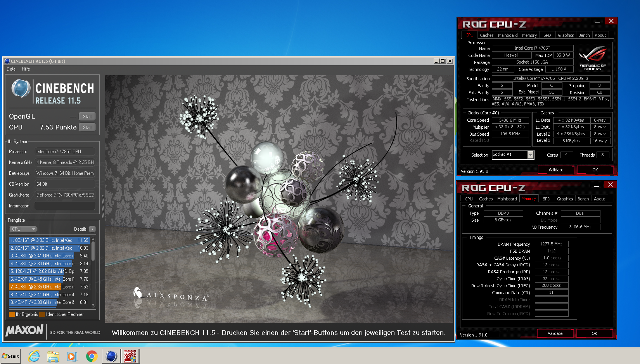Click the Grafikkarte GeForce GTX 760 field

point(65,195)
